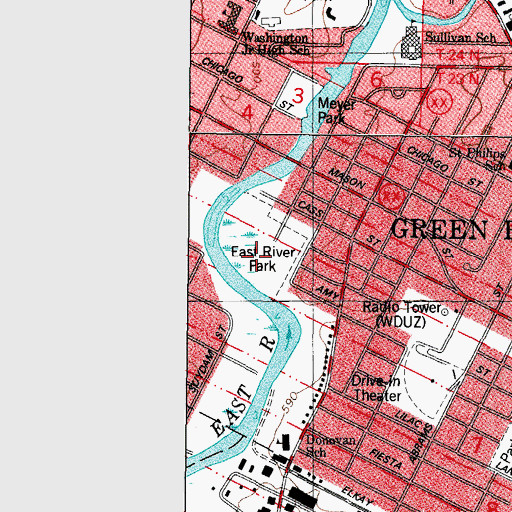Select the radio tower circle symbol
The image size is (512, 512).
point(445,312)
